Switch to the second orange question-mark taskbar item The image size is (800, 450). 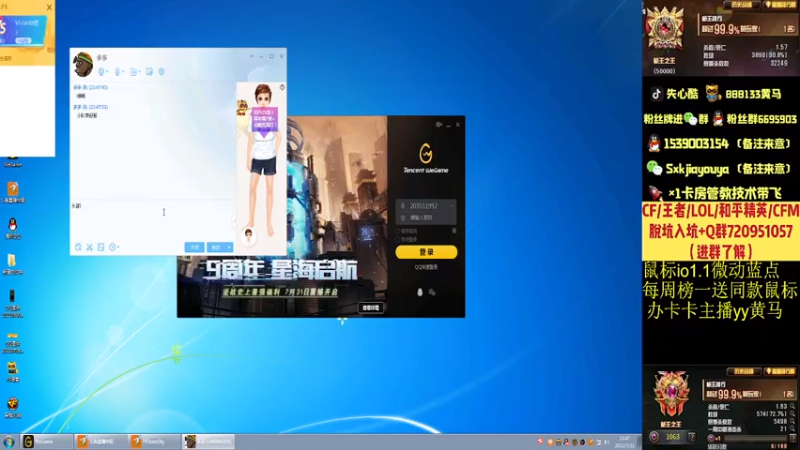154,442
